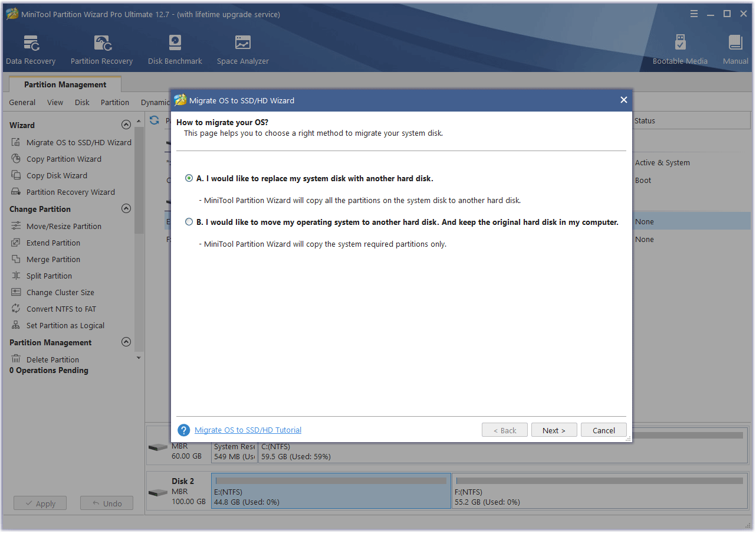756x533 pixels.
Task: Click the disabled Back button
Action: [504, 430]
